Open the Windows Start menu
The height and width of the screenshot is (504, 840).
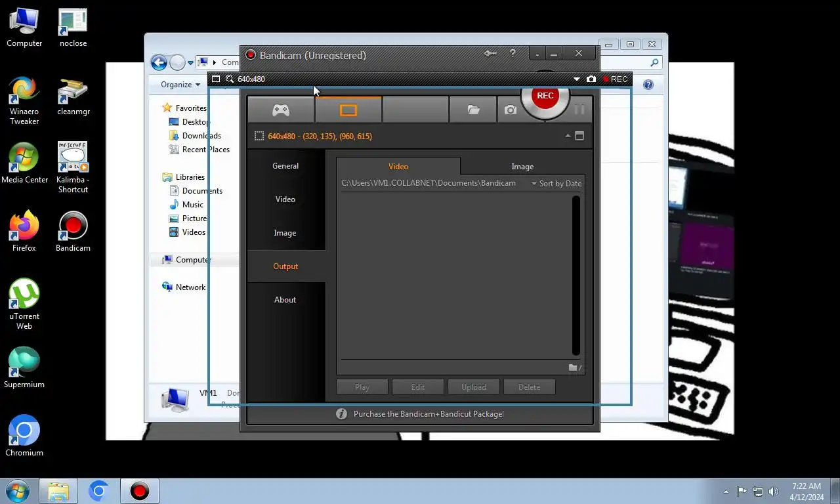[17, 491]
